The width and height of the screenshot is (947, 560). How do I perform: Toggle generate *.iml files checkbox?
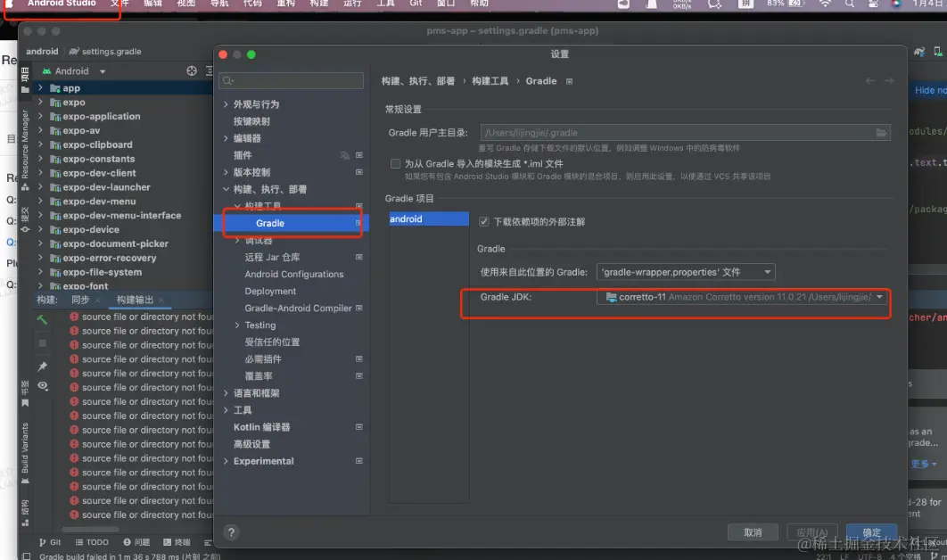coord(396,164)
